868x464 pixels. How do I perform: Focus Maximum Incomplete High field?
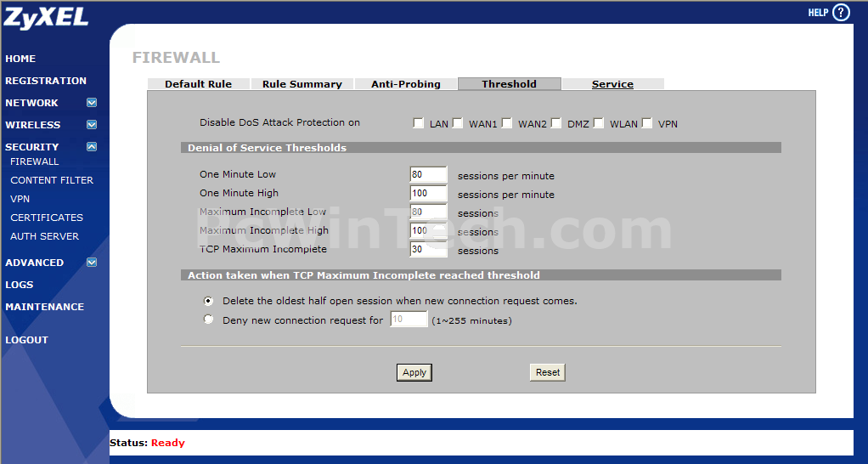coord(428,231)
